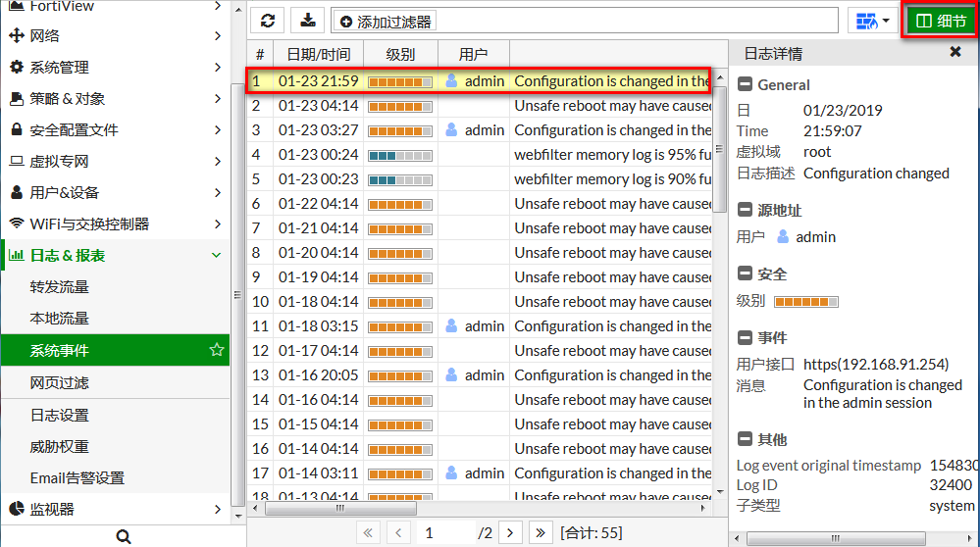Click the 添加过滤器 button
980x547 pixels.
coord(386,22)
